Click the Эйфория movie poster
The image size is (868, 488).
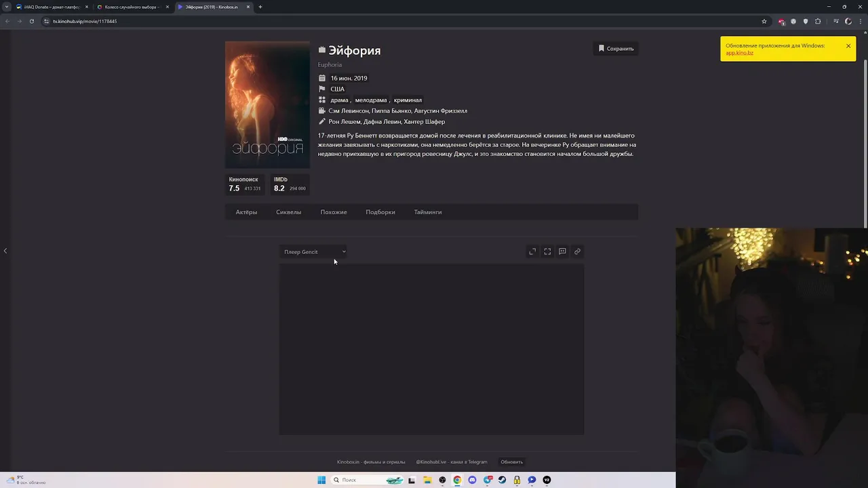pos(267,104)
